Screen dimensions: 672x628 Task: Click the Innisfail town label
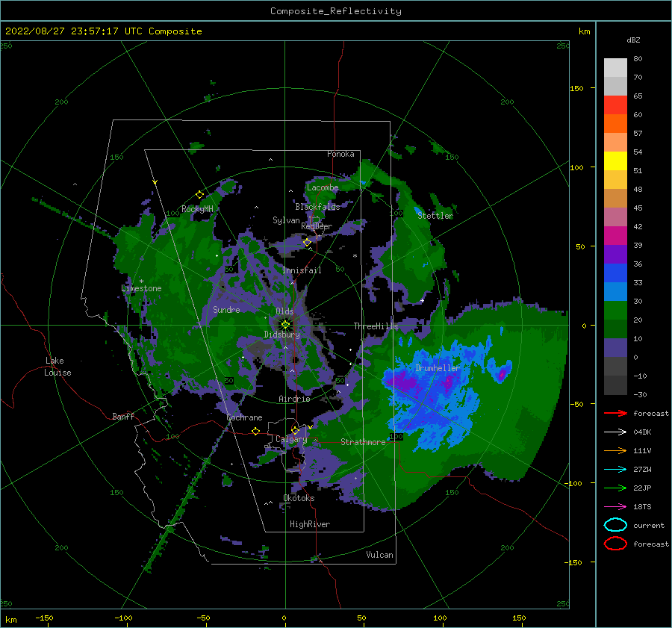tap(302, 270)
